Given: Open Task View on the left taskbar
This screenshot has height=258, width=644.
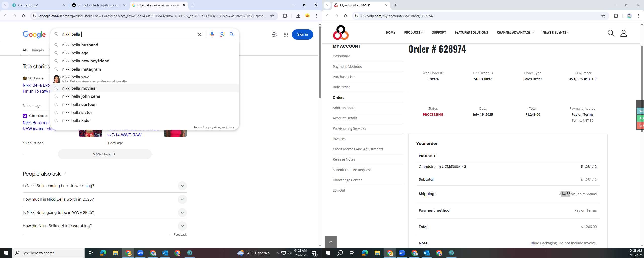Looking at the screenshot, I should coord(91,253).
